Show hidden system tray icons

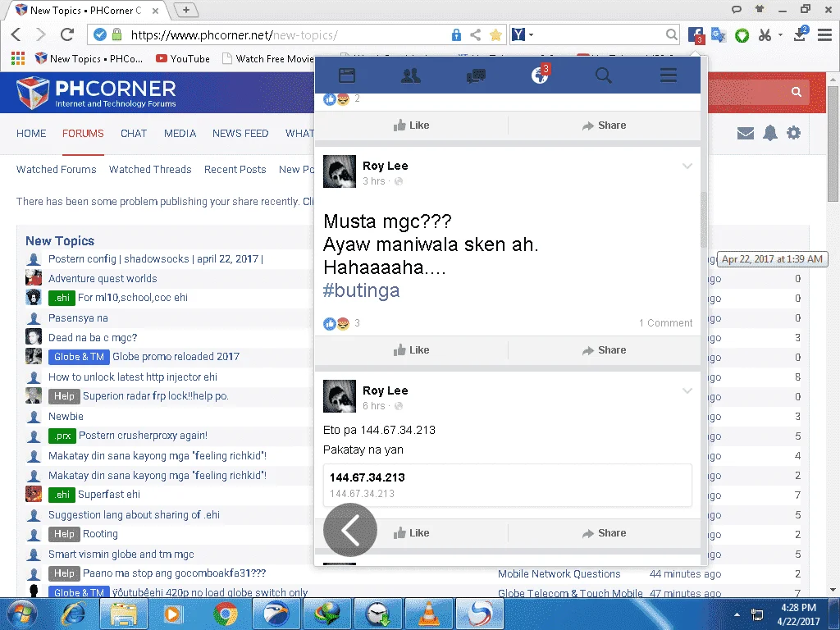737,614
